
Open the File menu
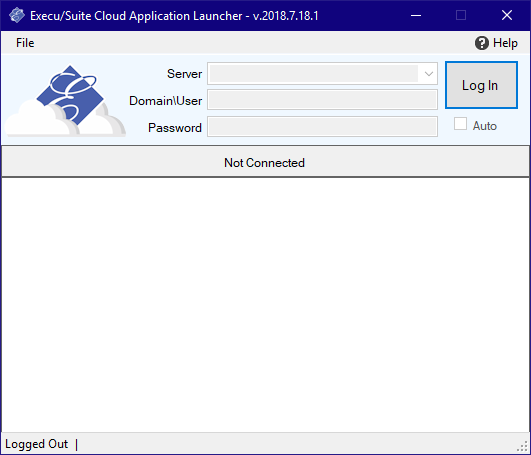pyautogui.click(x=25, y=43)
